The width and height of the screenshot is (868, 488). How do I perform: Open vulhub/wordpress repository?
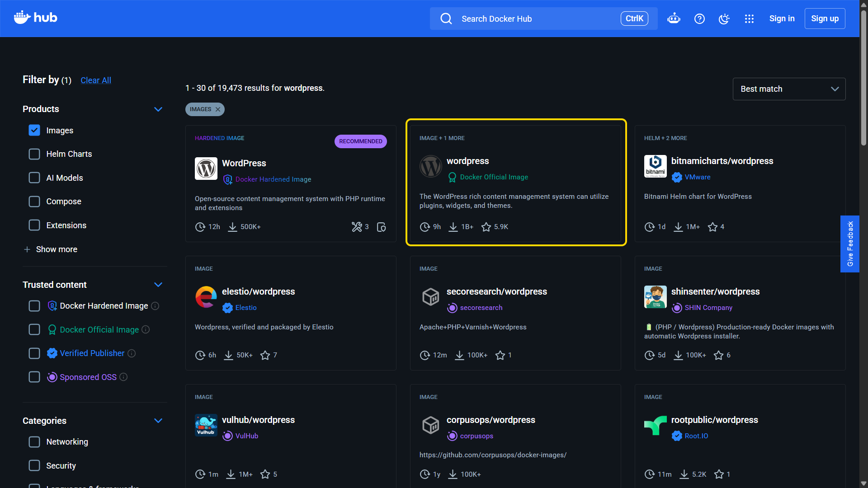(258, 420)
